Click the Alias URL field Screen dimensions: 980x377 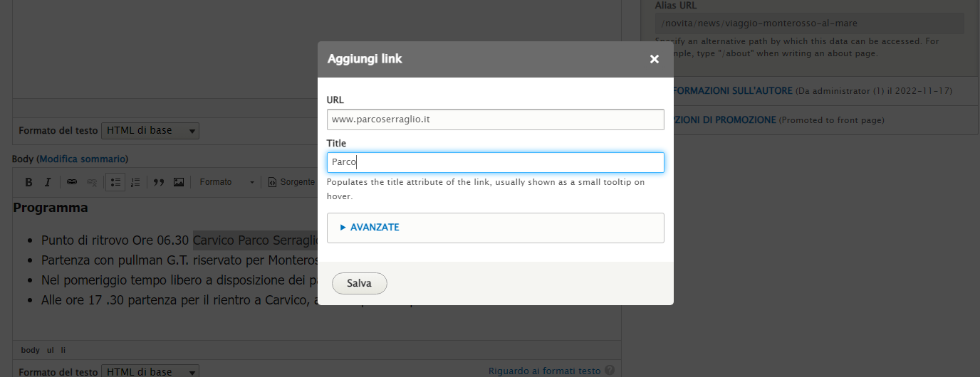pyautogui.click(x=809, y=23)
